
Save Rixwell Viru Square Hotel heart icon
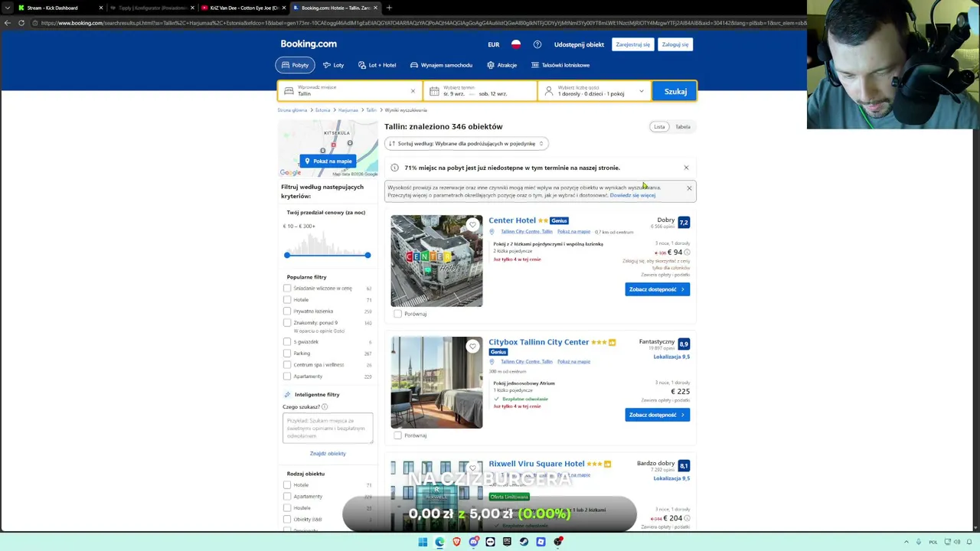(472, 468)
